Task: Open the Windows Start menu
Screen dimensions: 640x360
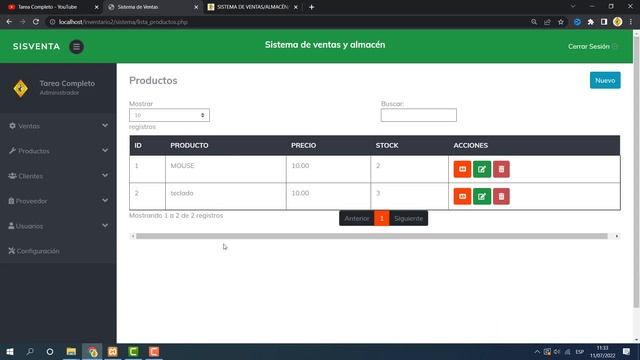Action: tap(10, 351)
